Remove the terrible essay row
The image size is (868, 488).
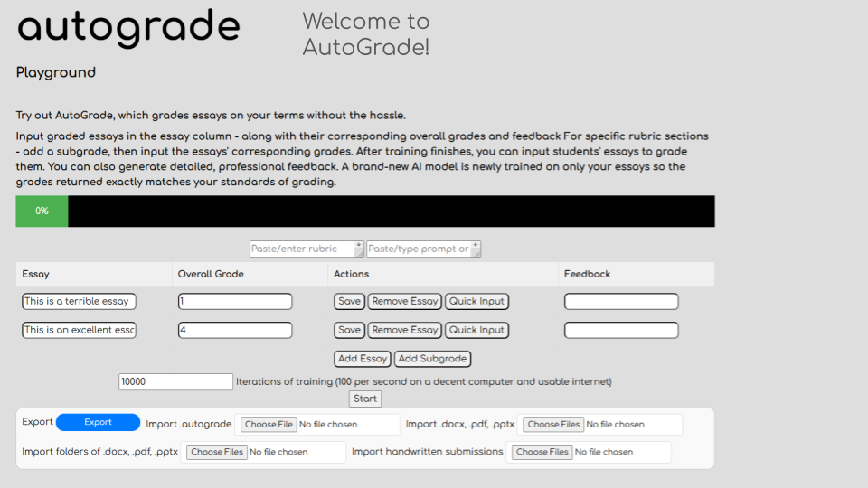405,302
